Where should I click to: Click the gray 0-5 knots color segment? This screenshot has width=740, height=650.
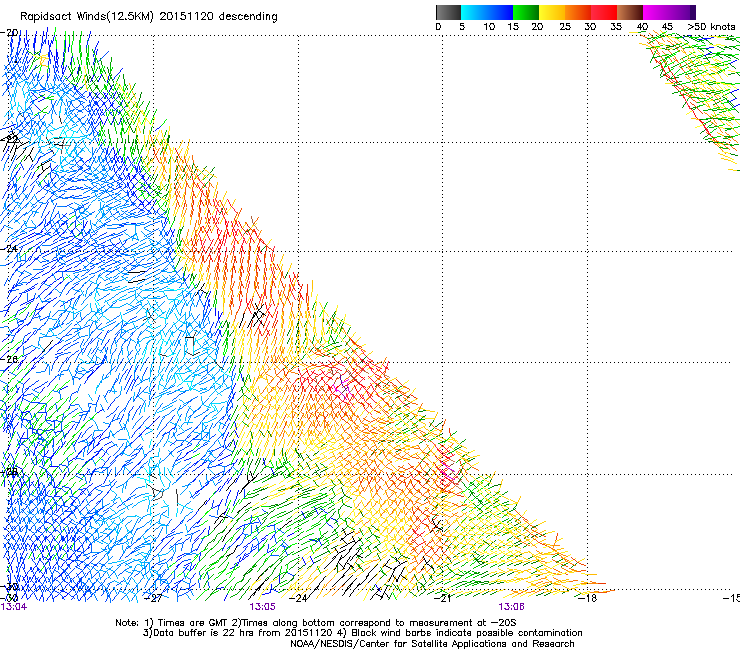pos(448,12)
